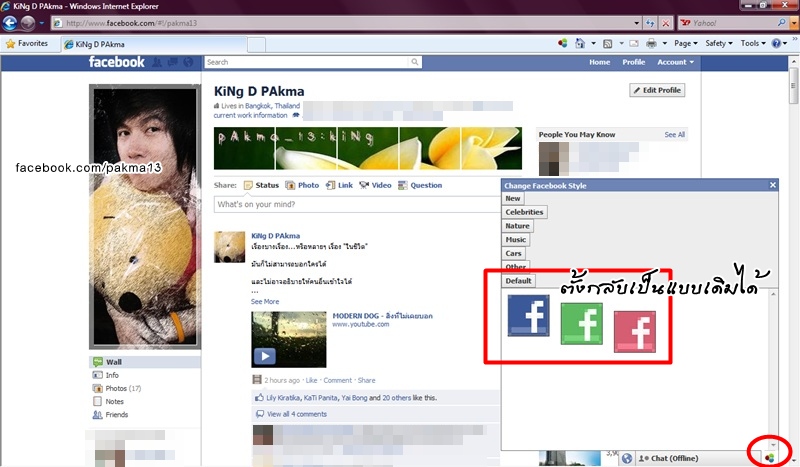Expand the search provider dropdown arrow
800x467 pixels.
pos(793,23)
